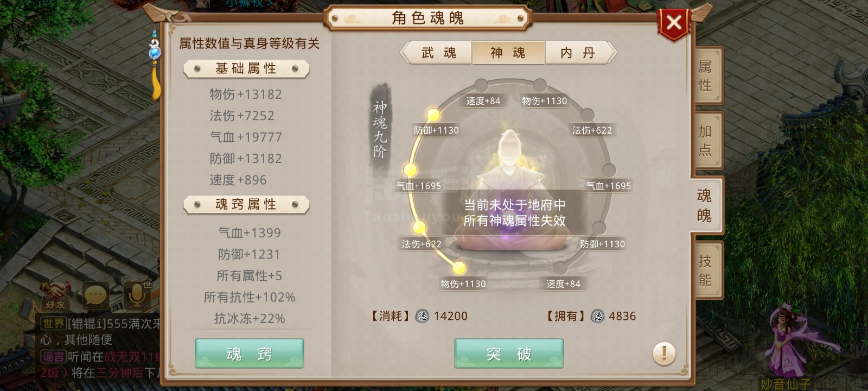Open the 技能 side tab
868x391 pixels.
tap(706, 270)
